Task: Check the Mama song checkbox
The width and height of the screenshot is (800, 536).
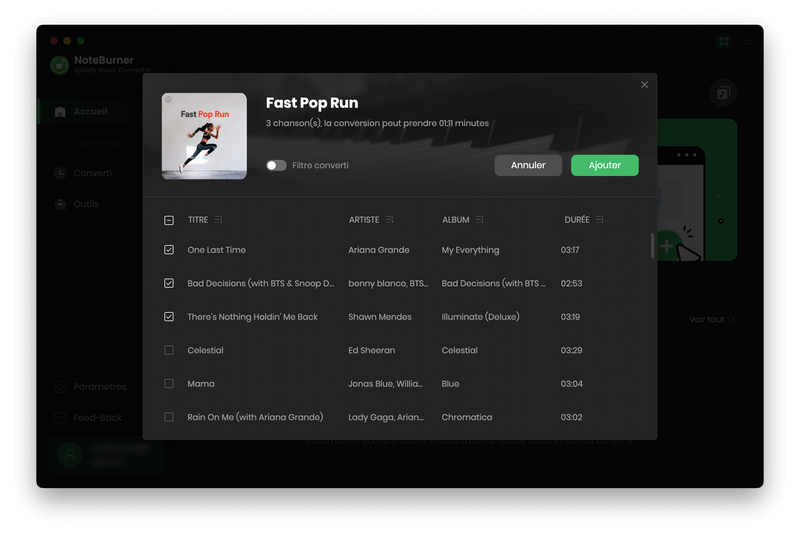Action: 169,384
